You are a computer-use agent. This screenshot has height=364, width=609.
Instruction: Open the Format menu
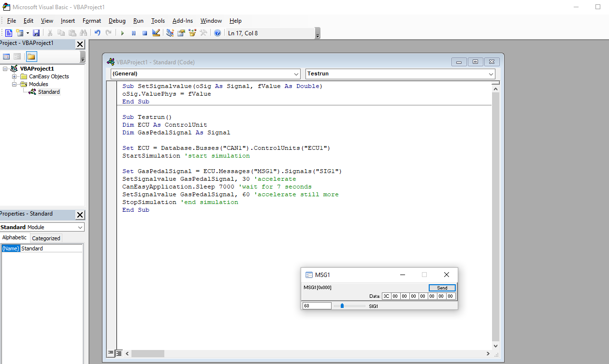pyautogui.click(x=92, y=21)
